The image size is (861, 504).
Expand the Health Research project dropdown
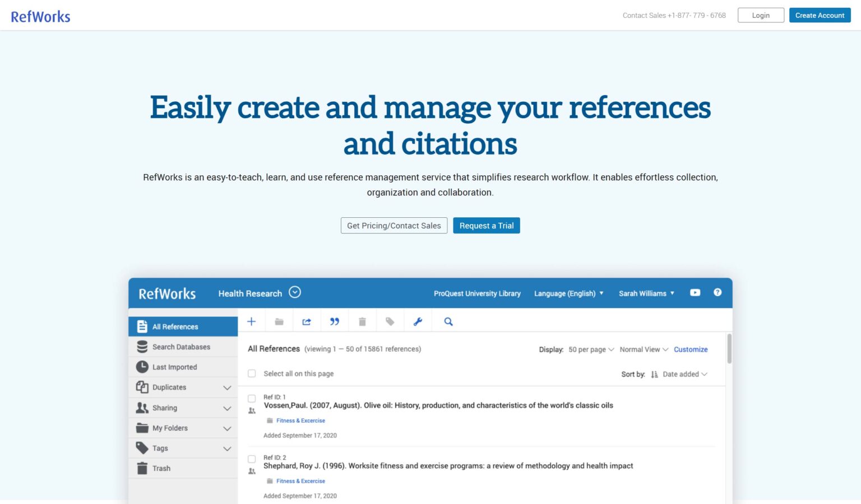295,292
